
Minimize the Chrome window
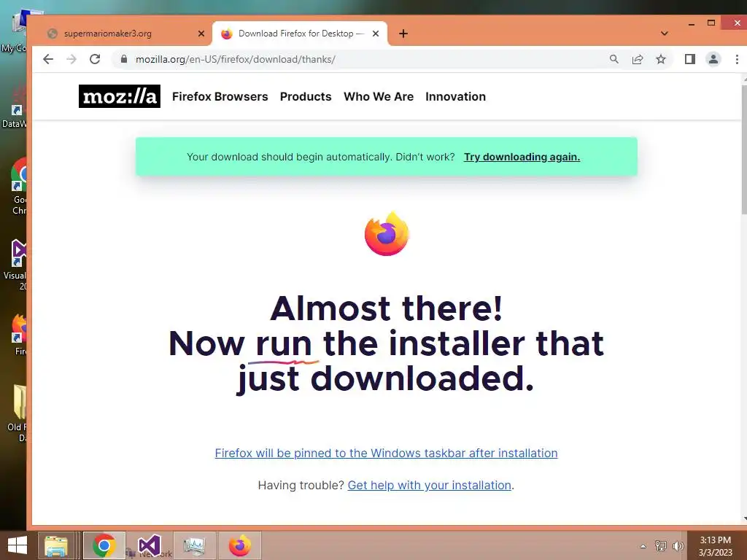692,23
